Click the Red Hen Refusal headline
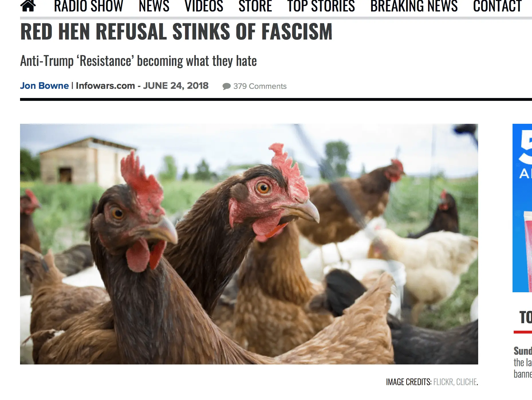 176,32
